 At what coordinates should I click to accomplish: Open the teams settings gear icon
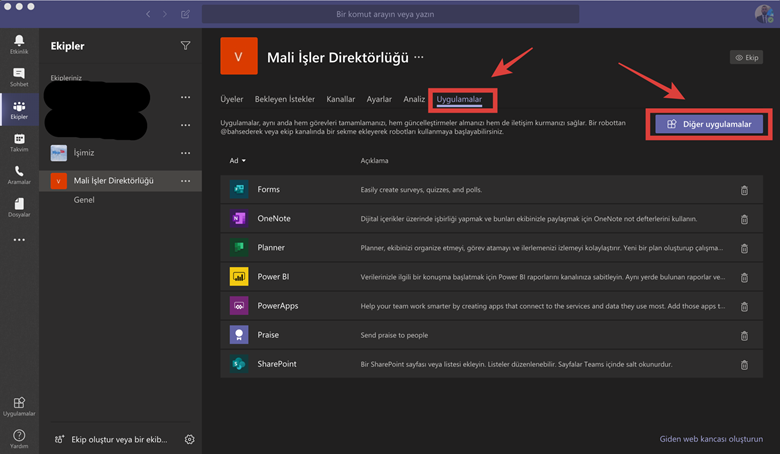190,439
